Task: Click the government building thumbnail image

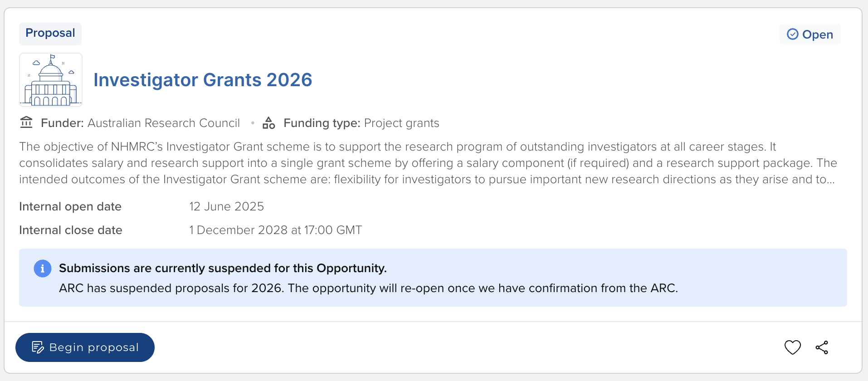Action: 51,80
